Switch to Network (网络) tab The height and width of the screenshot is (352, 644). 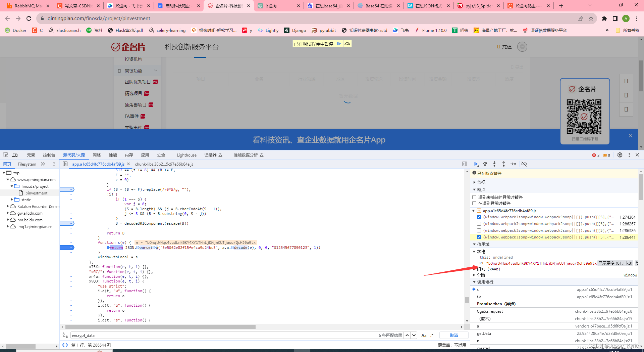(x=97, y=155)
